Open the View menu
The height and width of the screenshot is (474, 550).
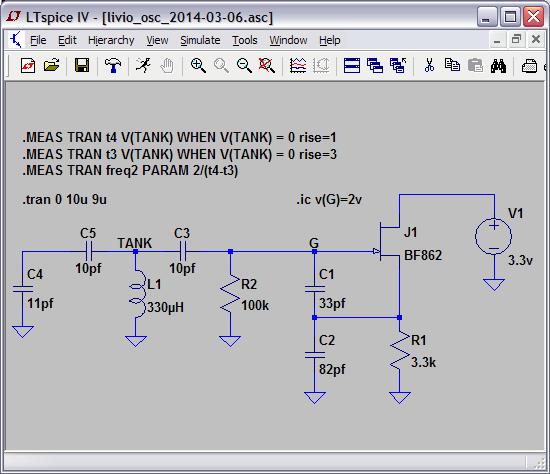(157, 40)
